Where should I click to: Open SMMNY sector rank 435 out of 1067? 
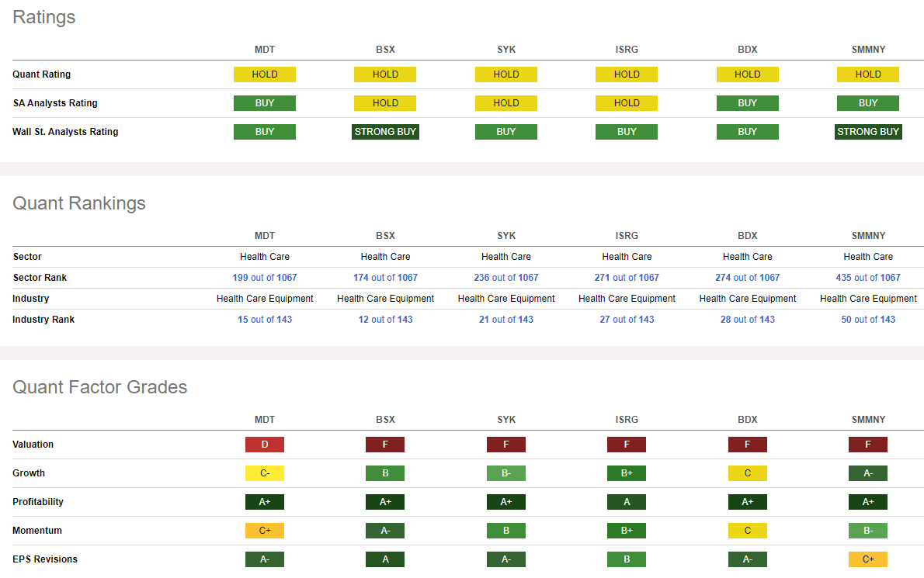click(x=868, y=277)
